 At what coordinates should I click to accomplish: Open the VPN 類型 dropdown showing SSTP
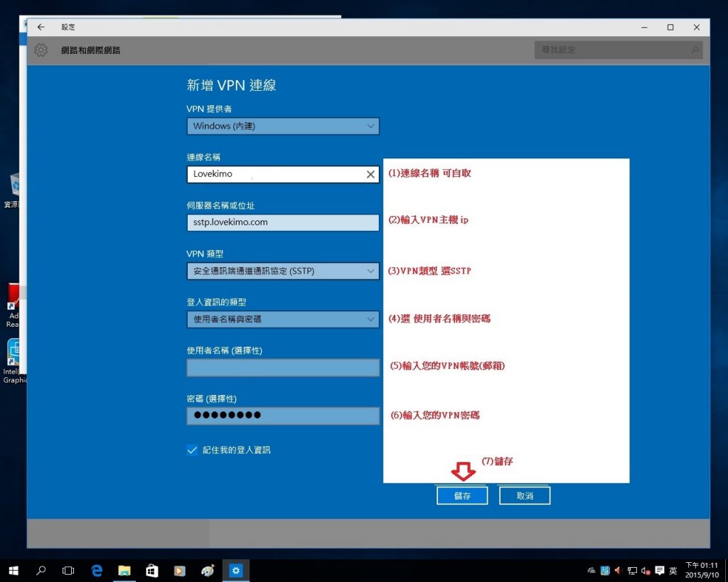point(283,271)
